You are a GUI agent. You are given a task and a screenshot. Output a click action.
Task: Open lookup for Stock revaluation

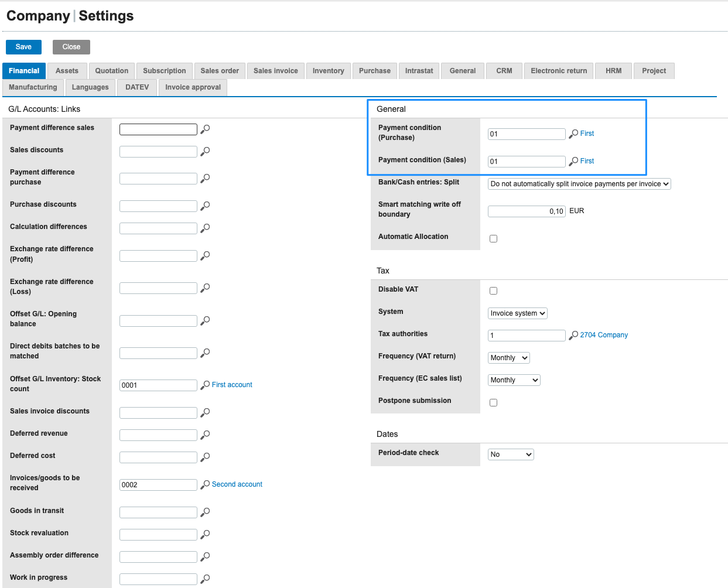coord(205,534)
